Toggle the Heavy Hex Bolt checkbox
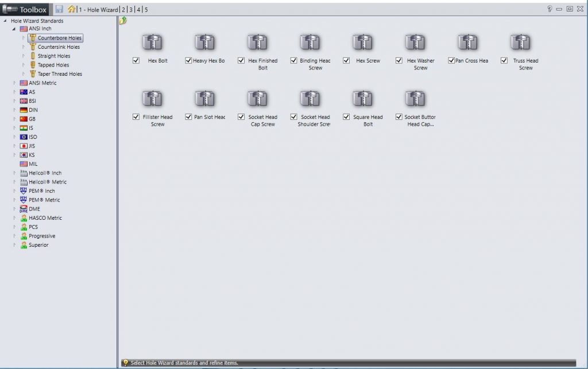 click(188, 60)
